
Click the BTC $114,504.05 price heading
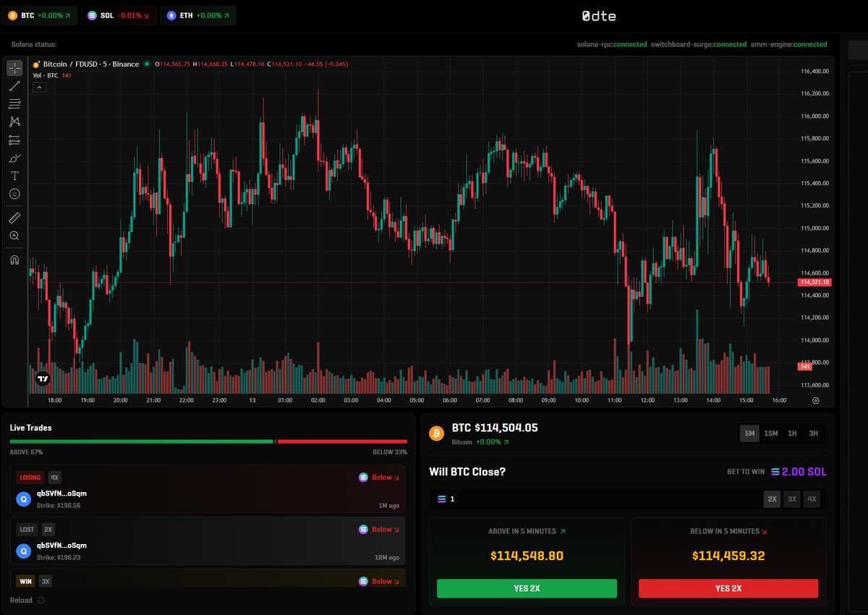[495, 428]
